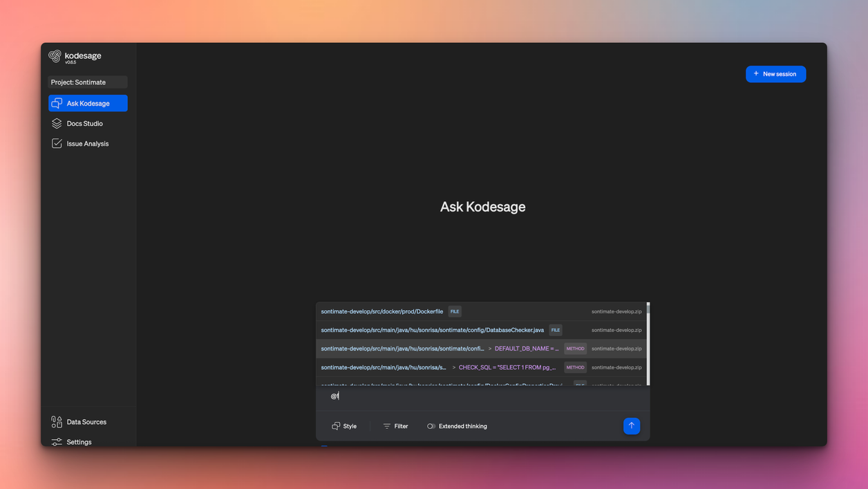Screen dimensions: 868x489
Task: Open the Project: Sontimate selector
Action: tap(88, 82)
